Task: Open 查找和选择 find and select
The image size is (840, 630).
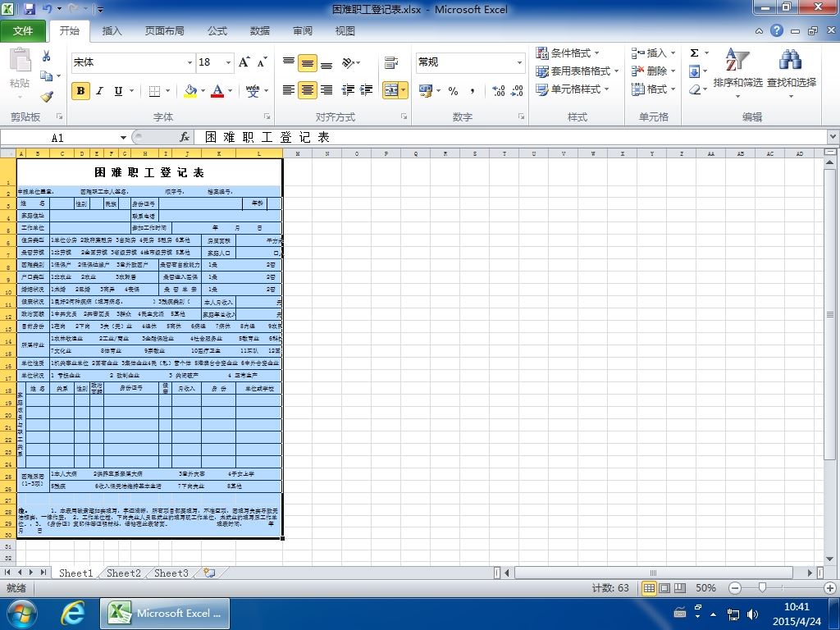Action: (x=792, y=72)
